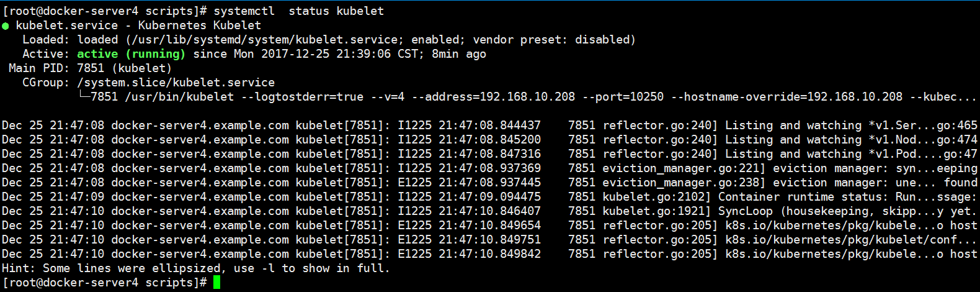Click the 'Hint: Some lines were ellipsized' message

point(196,268)
